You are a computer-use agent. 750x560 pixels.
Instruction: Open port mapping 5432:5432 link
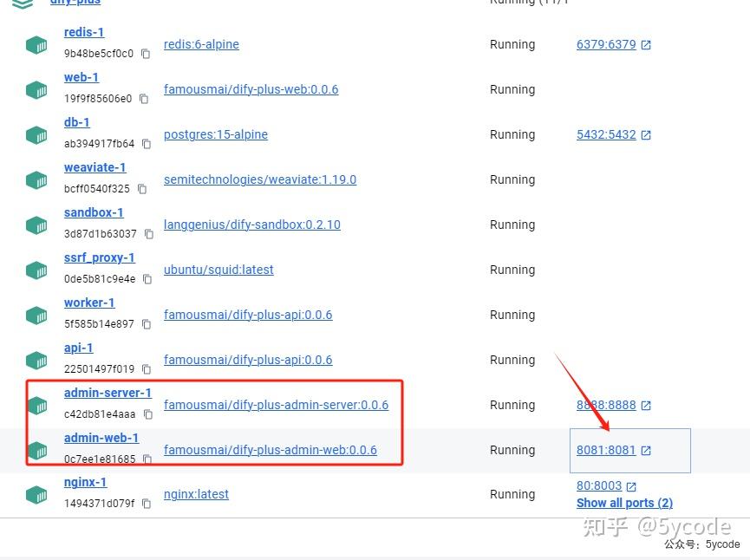[x=606, y=135]
